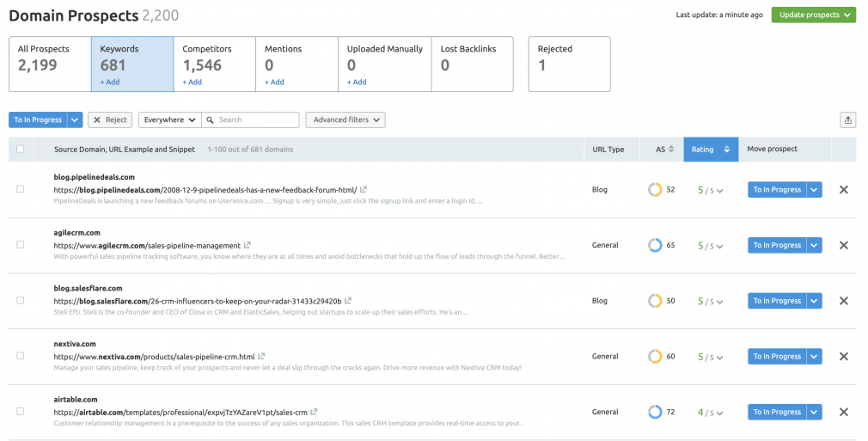Open the Mentions tab

pyautogui.click(x=296, y=64)
